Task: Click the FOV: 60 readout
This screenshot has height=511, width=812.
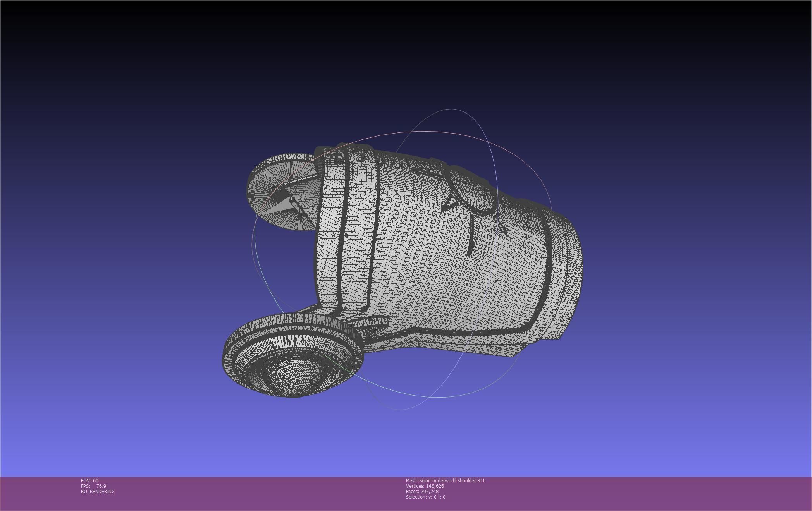Action: [x=89, y=480]
